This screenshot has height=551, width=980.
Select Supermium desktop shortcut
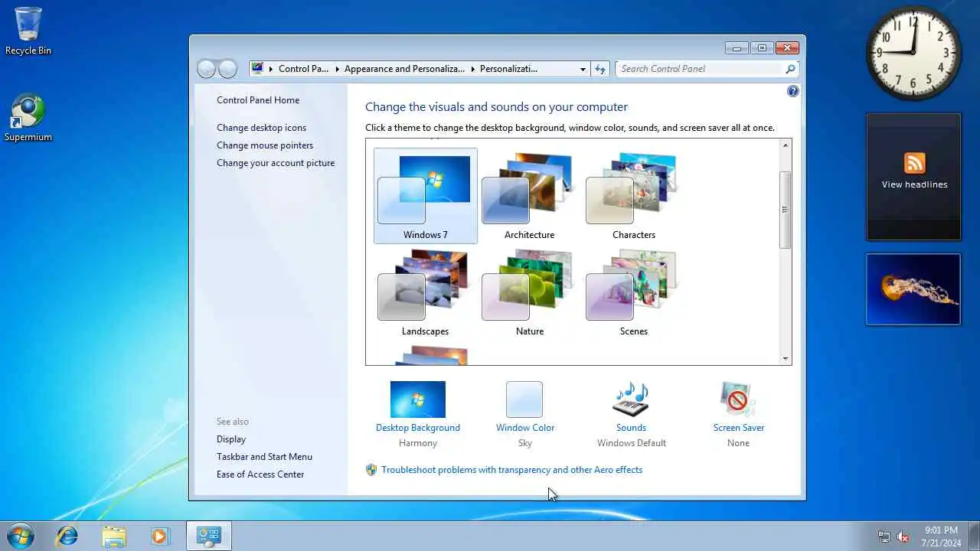coord(28,118)
